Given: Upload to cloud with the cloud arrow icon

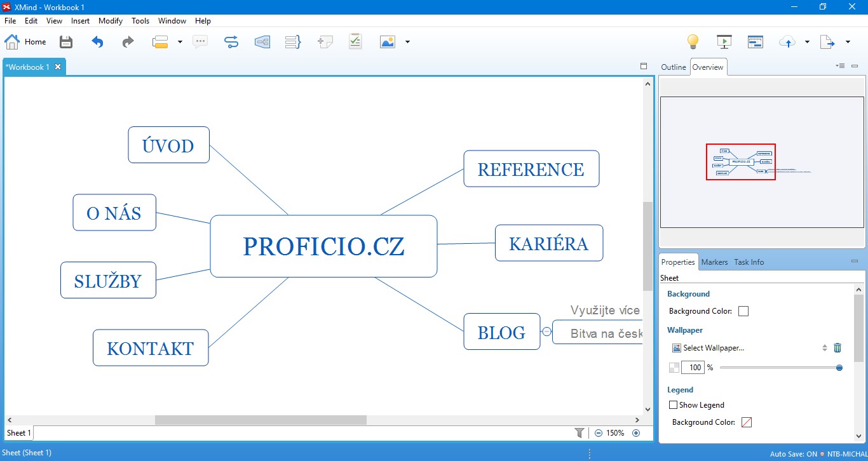Looking at the screenshot, I should pos(787,42).
